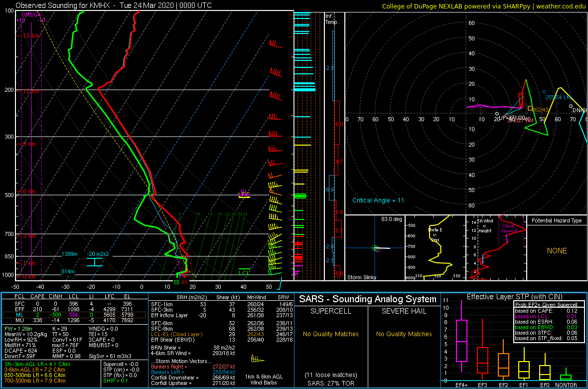The width and height of the screenshot is (588, 389).
Task: Click the 'NONTOR' box plot axis label
Action: click(566, 385)
